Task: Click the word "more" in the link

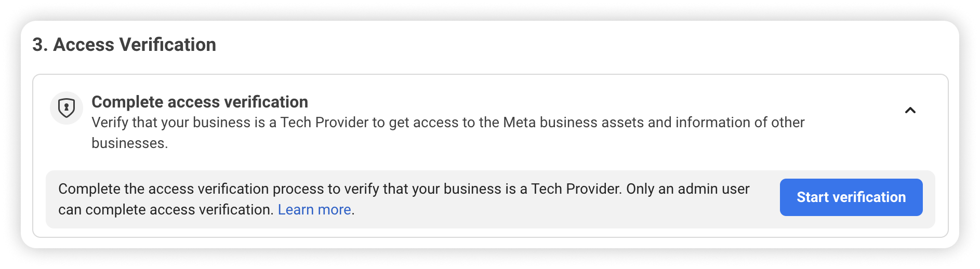Action: click(334, 210)
